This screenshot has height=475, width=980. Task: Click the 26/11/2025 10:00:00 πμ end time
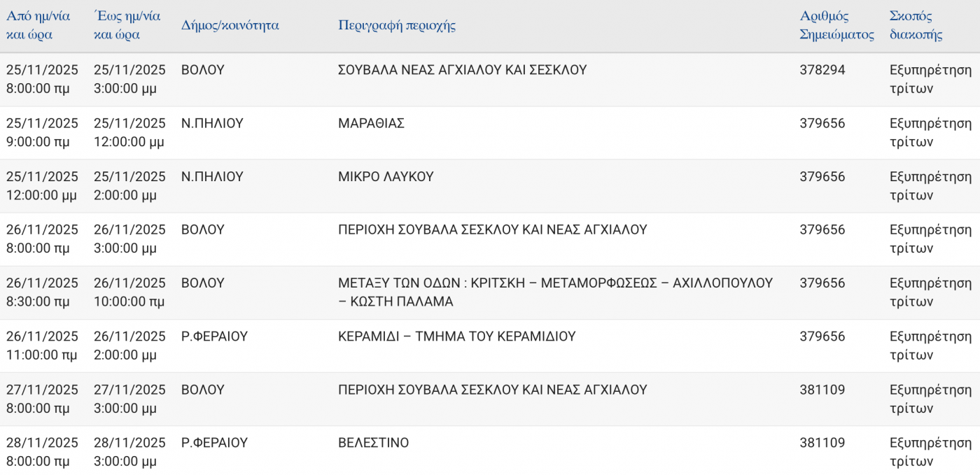coord(129,292)
